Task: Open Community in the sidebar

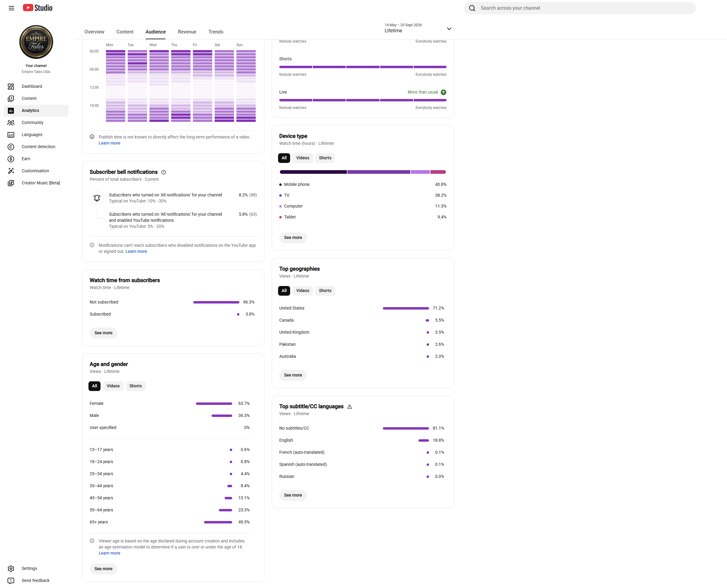Action: (x=36, y=122)
